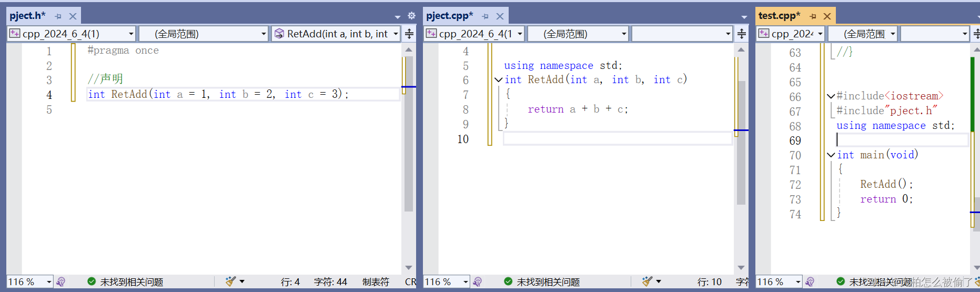Screen dimensions: 980x292
Task: Pin the pject.h tab
Action: (58, 16)
